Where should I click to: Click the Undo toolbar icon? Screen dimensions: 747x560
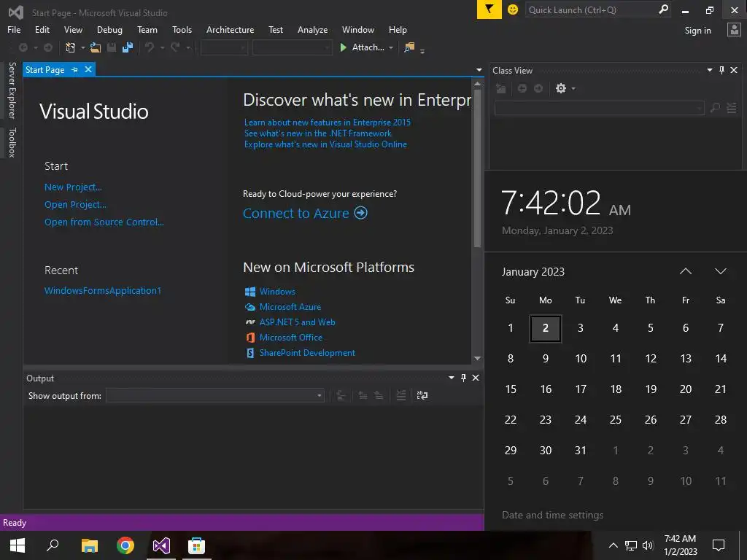click(x=150, y=47)
